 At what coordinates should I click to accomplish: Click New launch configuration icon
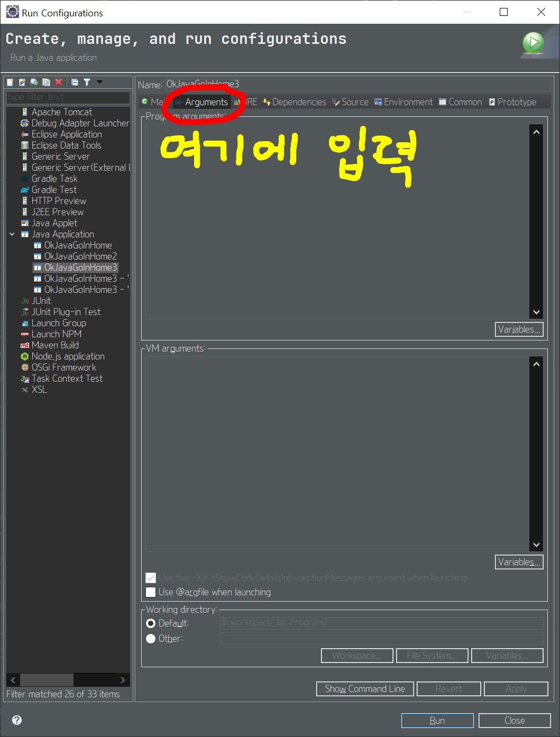pyautogui.click(x=10, y=82)
